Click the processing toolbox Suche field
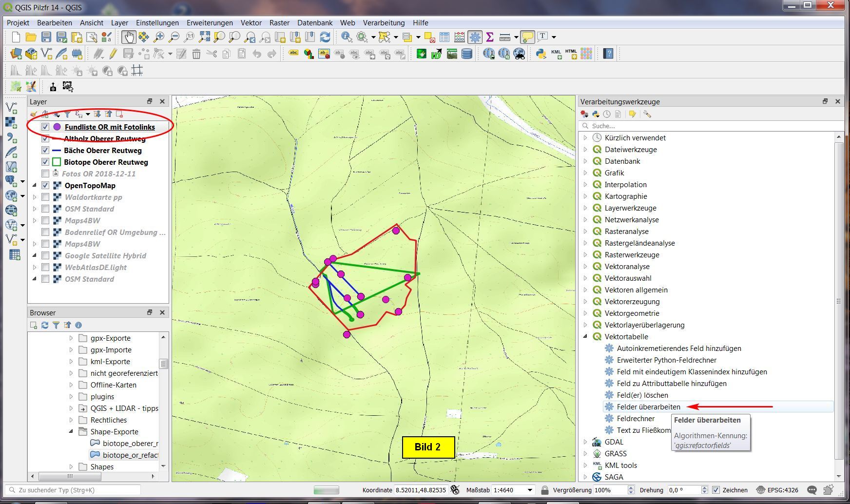This screenshot has height=504, width=850. pyautogui.click(x=707, y=126)
